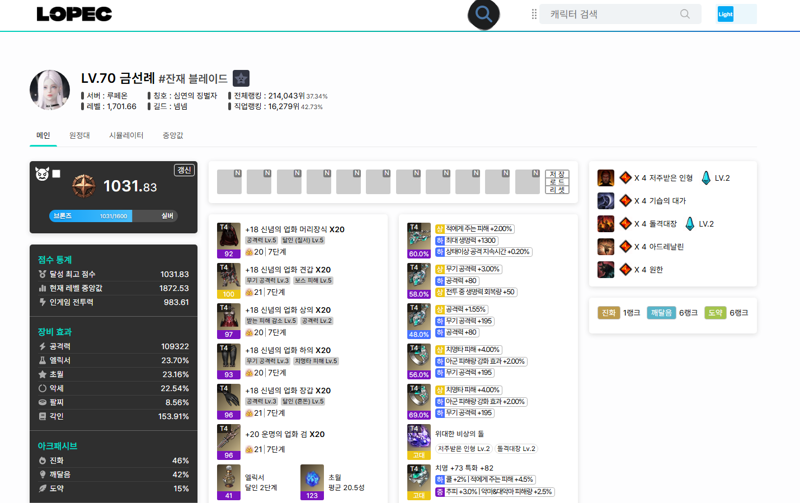The image size is (800, 503).
Task: Switch to the 원정대 tab
Action: coord(80,135)
